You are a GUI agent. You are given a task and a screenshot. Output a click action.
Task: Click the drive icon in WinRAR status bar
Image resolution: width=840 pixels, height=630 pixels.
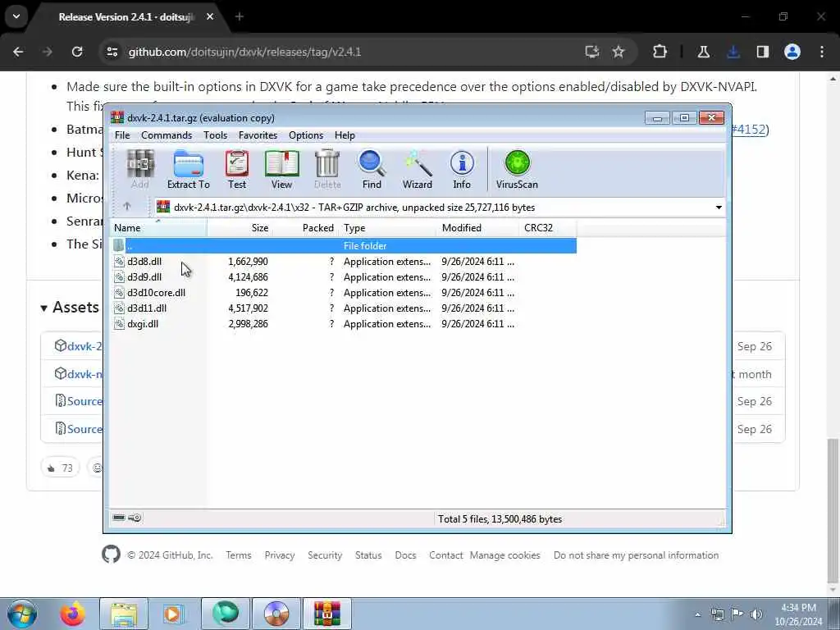(119, 518)
